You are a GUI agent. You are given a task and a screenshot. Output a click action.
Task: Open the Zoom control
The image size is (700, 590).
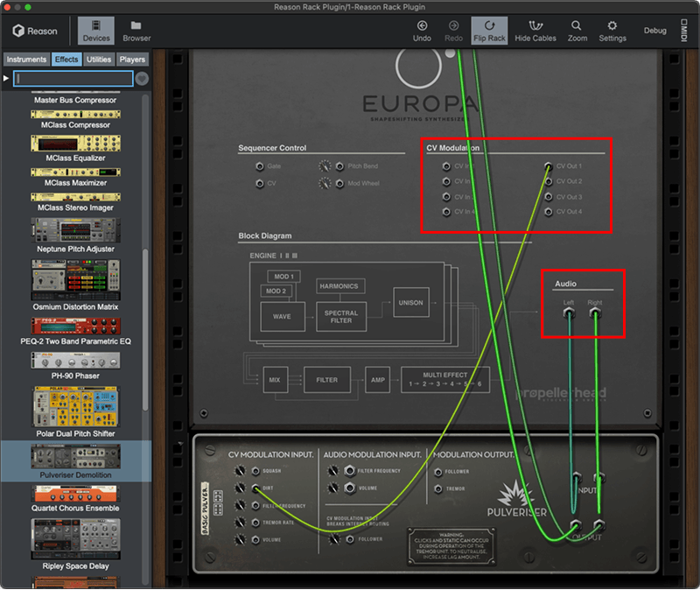[x=577, y=31]
